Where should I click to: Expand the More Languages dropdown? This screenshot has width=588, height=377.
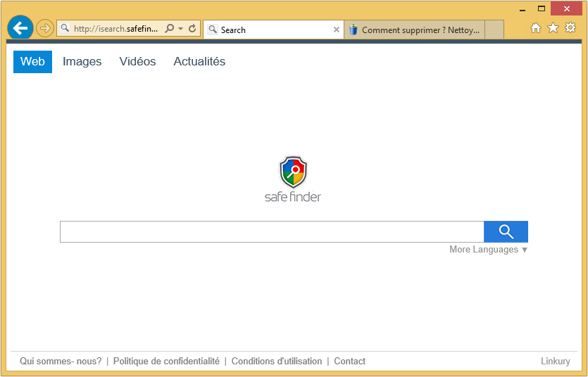tap(488, 250)
